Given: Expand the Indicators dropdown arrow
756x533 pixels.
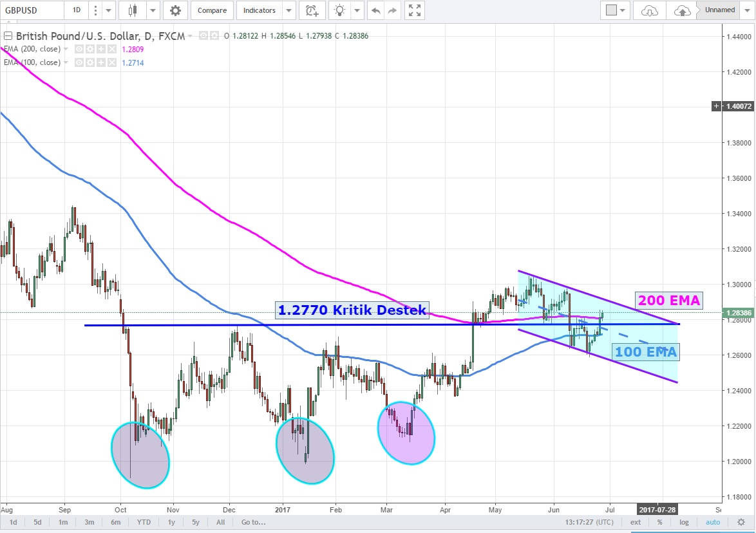Looking at the screenshot, I should (x=289, y=10).
